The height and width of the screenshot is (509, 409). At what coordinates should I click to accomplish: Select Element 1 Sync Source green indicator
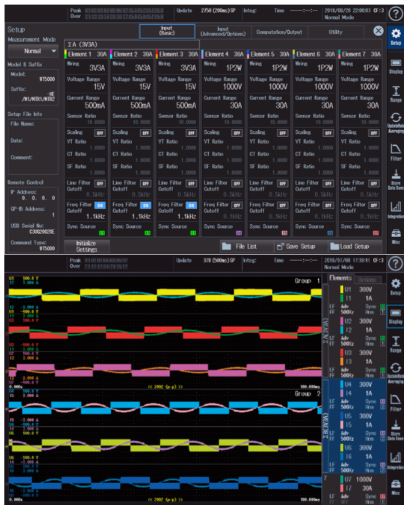102,233
